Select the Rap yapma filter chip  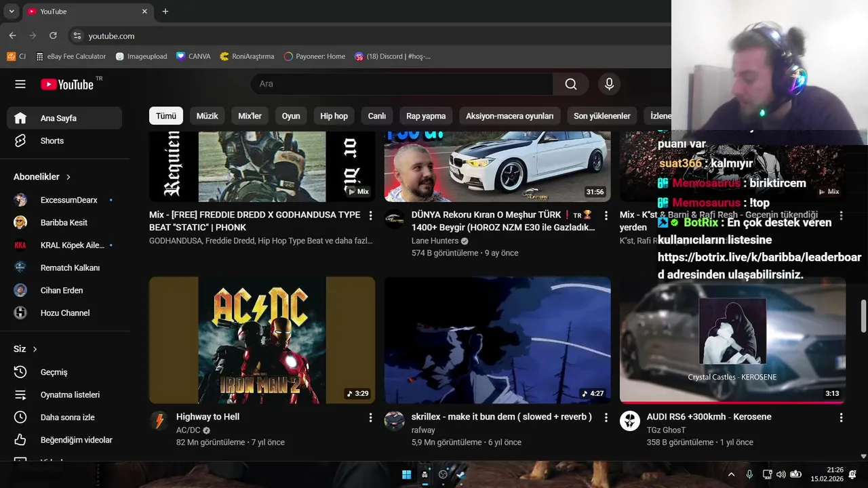coord(426,116)
